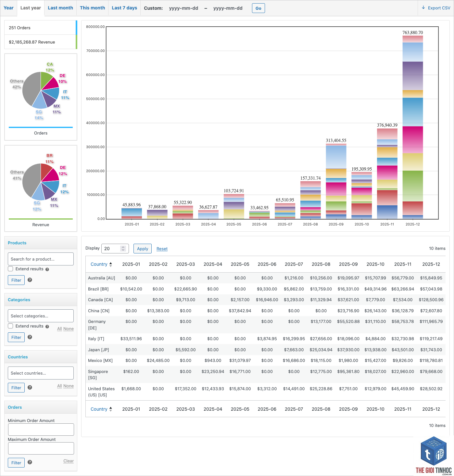Click the Italy [IT] table row label
Image resolution: width=454 pixels, height=476 pixels.
click(96, 339)
